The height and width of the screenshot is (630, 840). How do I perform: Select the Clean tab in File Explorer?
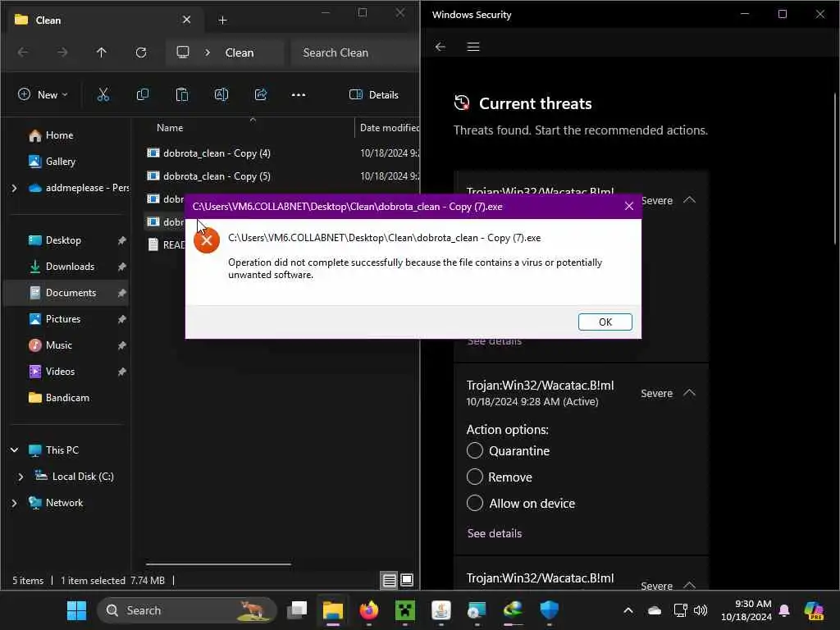point(105,20)
